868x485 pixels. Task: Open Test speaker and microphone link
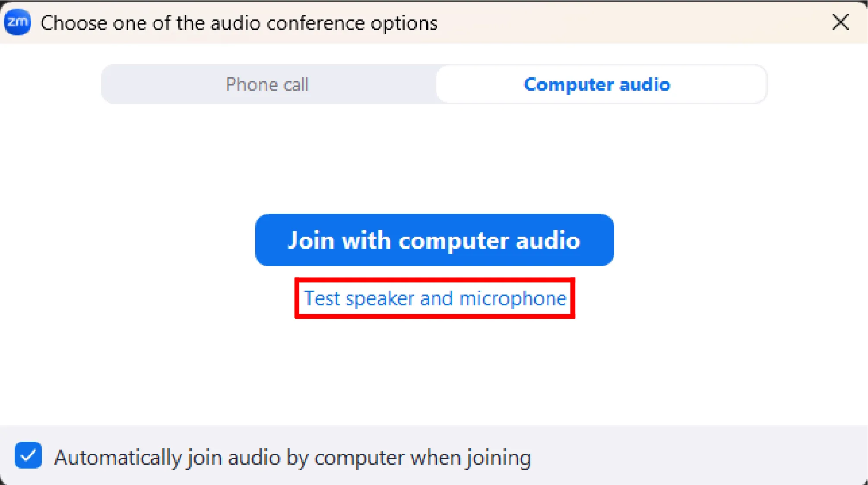point(435,298)
